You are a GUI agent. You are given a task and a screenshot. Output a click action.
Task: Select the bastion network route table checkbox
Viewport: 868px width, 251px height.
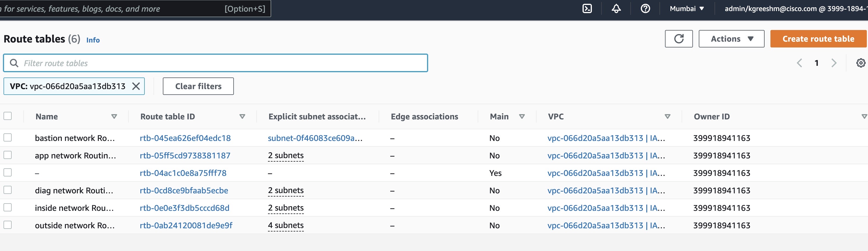pos(8,137)
